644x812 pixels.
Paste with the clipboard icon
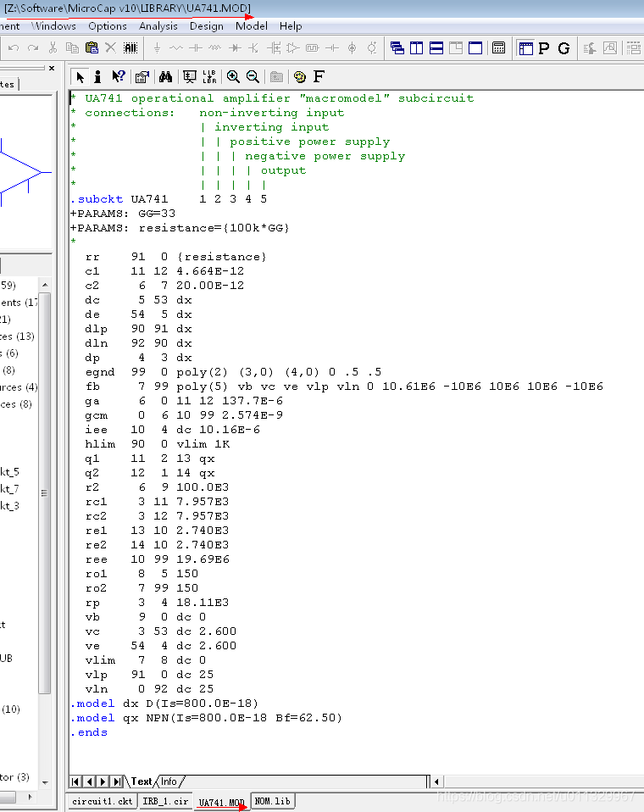tap(92, 48)
